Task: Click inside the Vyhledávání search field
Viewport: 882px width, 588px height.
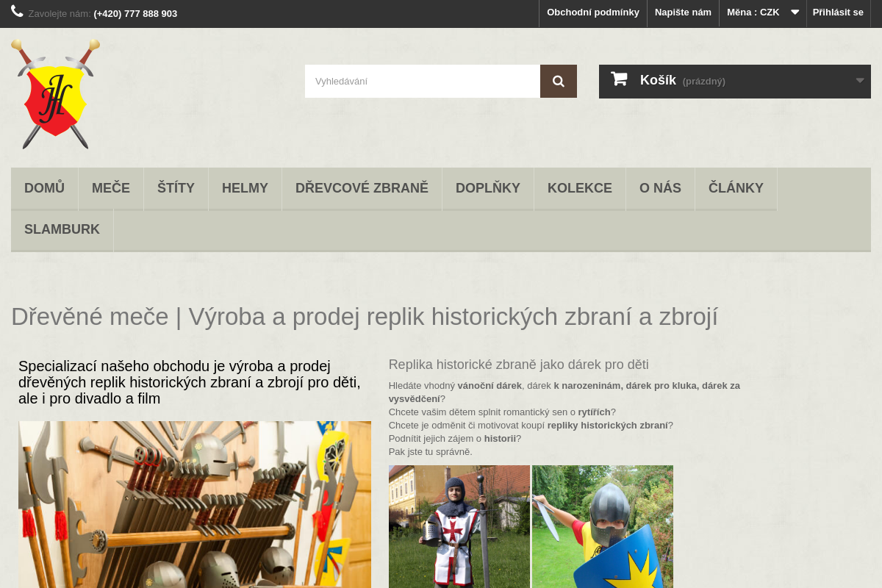Action: coord(423,81)
